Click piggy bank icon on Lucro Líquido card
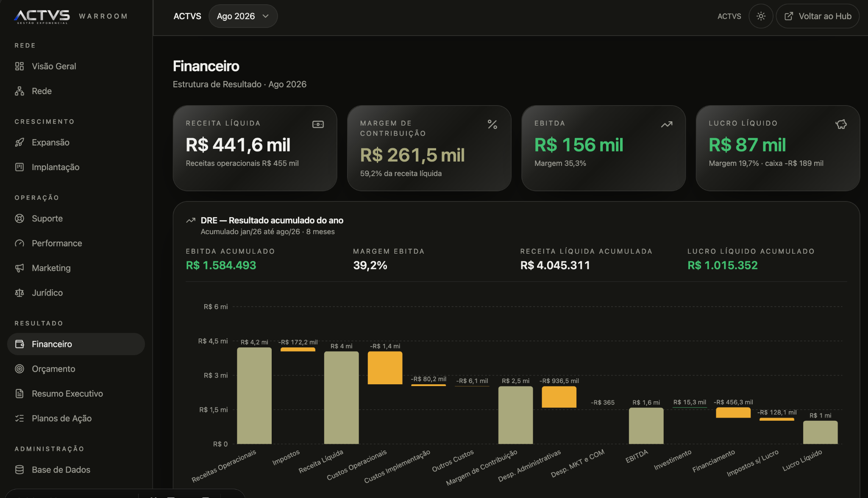Image resolution: width=868 pixels, height=498 pixels. point(841,124)
